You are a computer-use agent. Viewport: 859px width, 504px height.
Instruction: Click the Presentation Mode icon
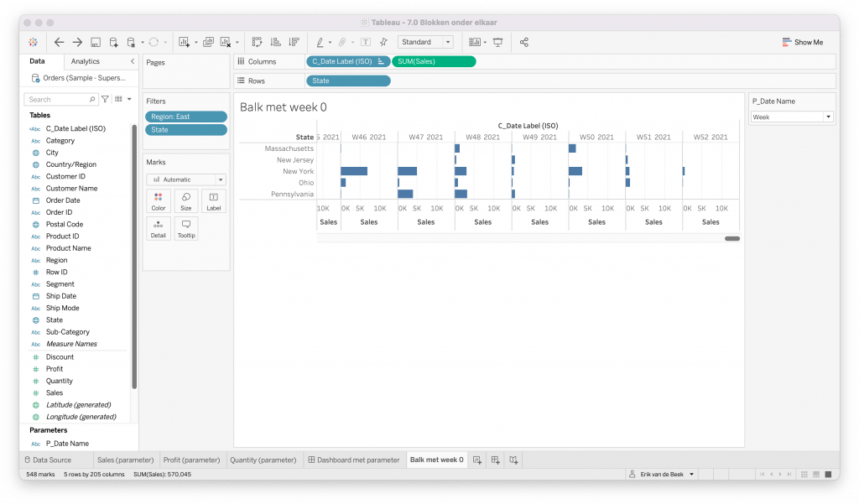tap(498, 42)
